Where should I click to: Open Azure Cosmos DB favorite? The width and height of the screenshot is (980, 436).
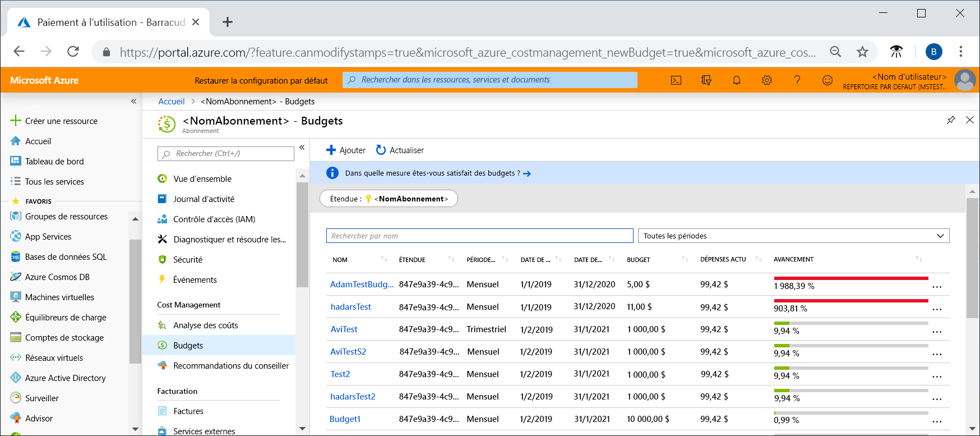tap(50, 277)
